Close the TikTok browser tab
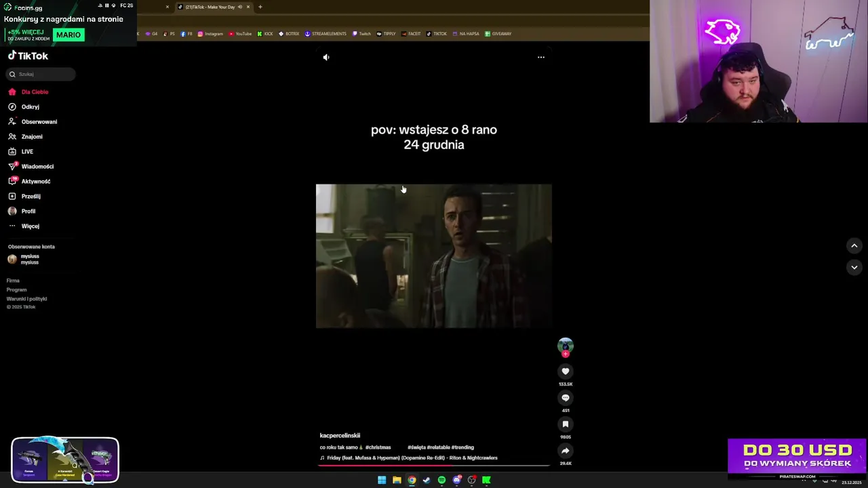Image resolution: width=868 pixels, height=488 pixels. (x=248, y=7)
